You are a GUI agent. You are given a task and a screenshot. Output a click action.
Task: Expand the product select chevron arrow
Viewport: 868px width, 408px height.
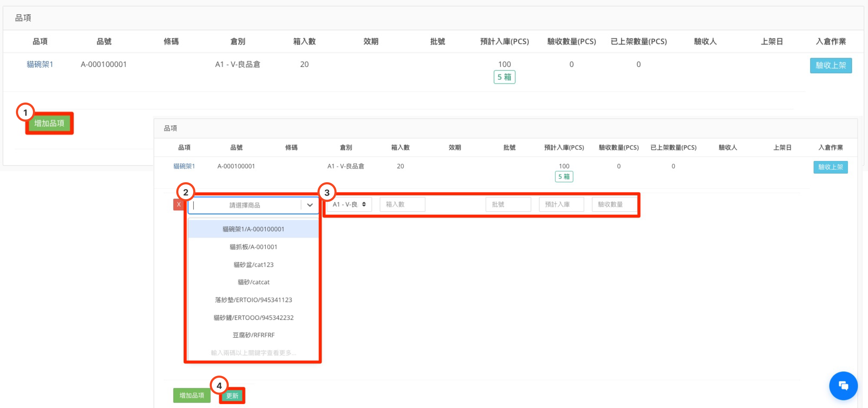[x=310, y=205]
